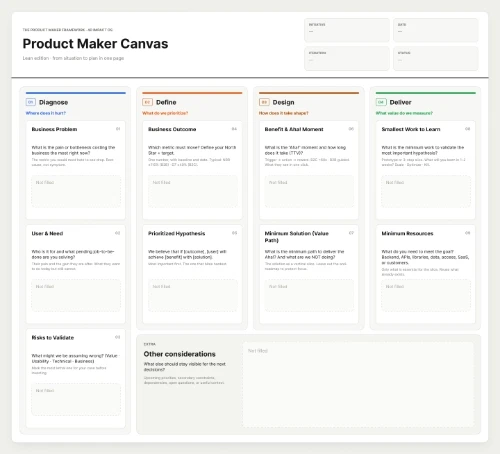
Task: Click the 'Where does it hurt?' subtitle
Action: tap(46, 113)
